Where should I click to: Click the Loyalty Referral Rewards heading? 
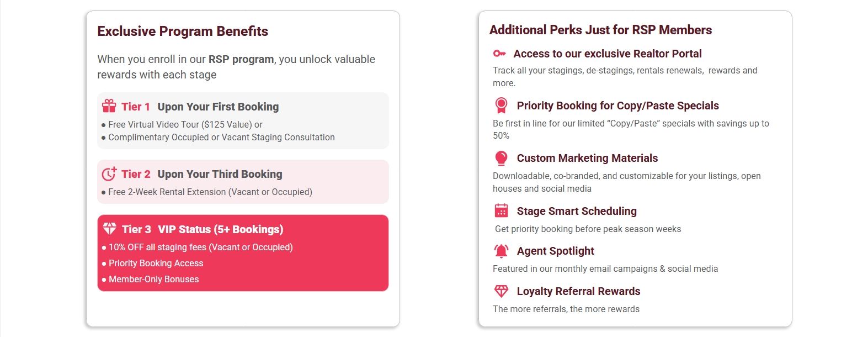[x=578, y=291]
